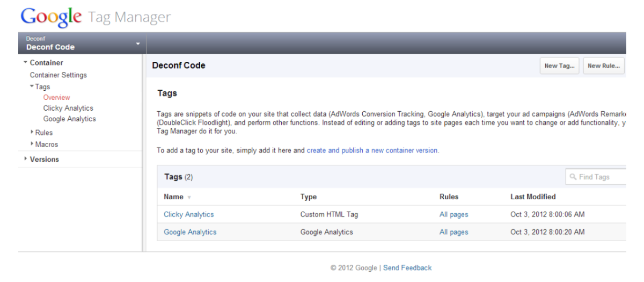
Task: Open the Google Analytics tag in the table
Action: coord(190,232)
